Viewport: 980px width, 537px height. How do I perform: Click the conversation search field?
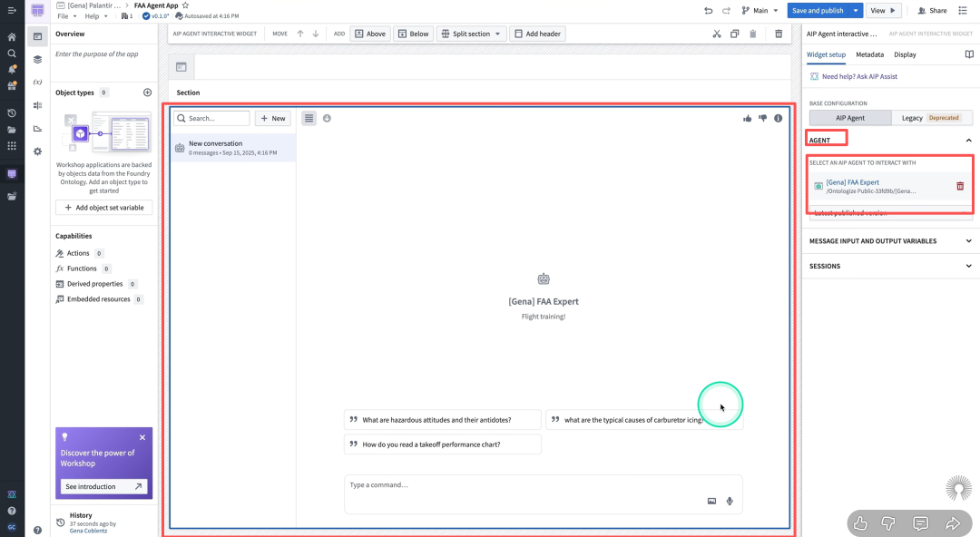[211, 118]
